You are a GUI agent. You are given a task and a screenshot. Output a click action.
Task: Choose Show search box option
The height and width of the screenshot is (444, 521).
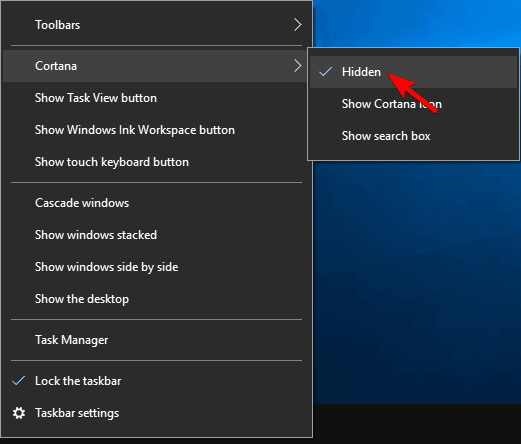pyautogui.click(x=413, y=136)
